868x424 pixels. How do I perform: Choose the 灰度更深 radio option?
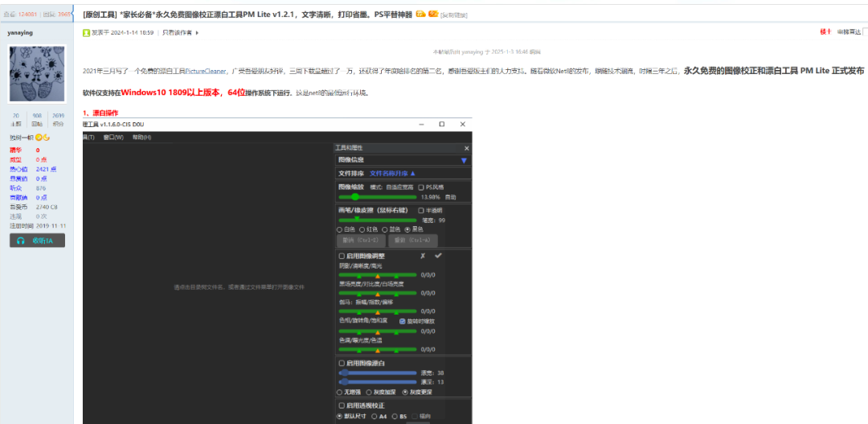[404, 392]
